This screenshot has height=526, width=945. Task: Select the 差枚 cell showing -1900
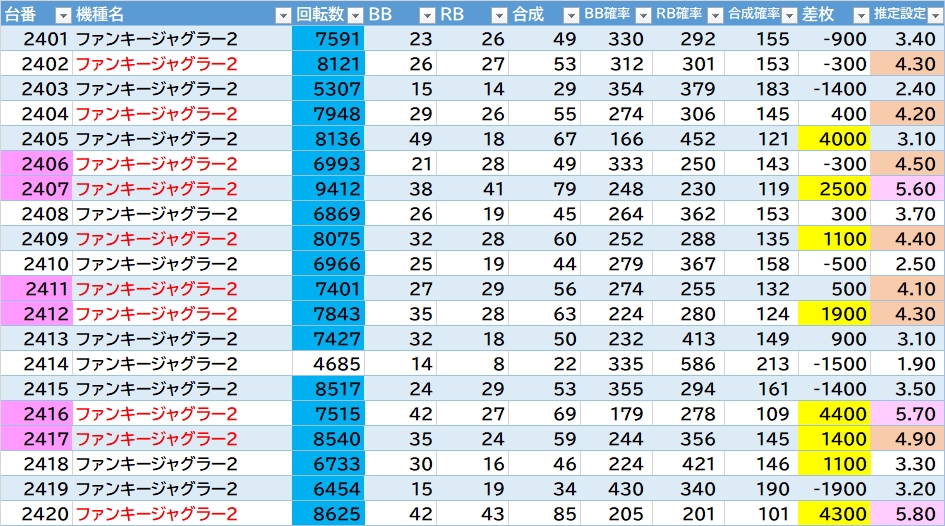click(x=834, y=489)
